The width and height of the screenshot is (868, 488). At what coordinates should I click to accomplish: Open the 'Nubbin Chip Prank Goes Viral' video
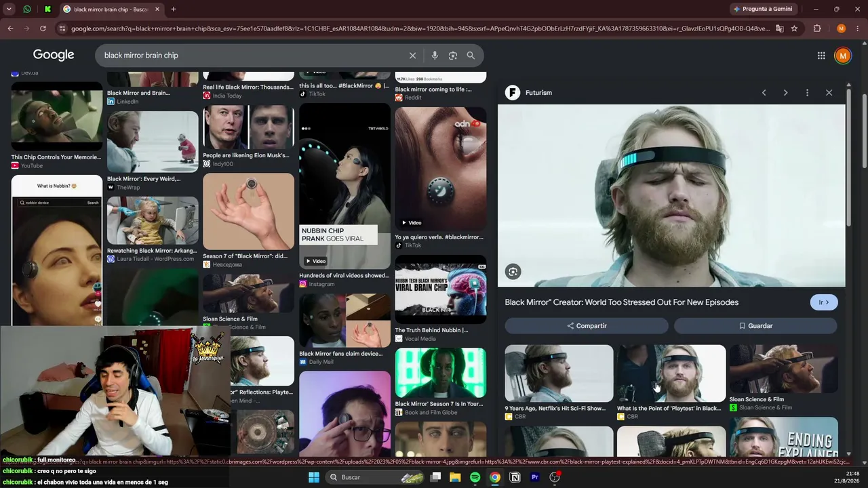click(344, 186)
